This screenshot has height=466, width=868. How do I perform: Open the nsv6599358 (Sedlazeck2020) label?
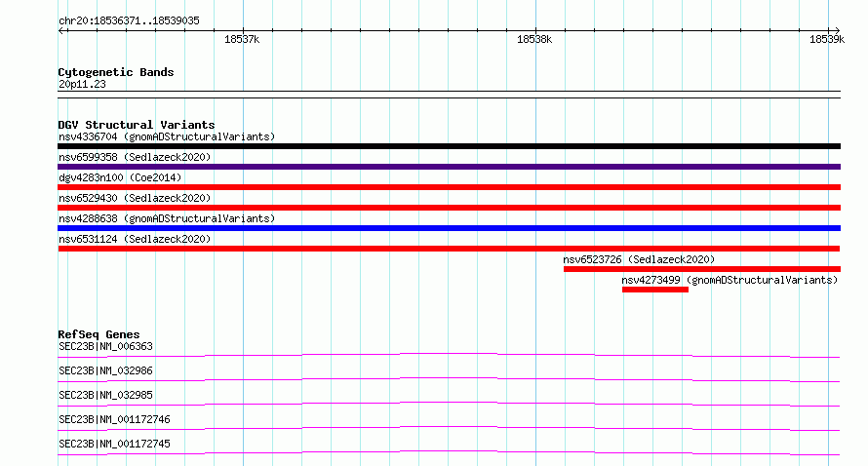click(135, 157)
